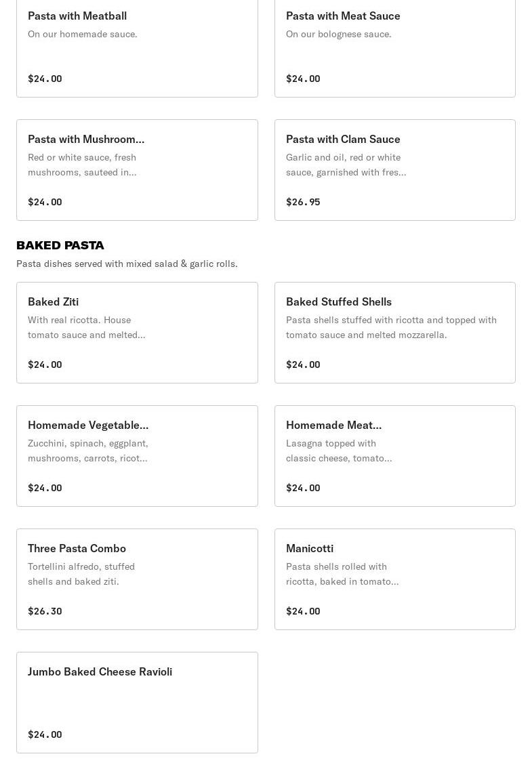Click the Manicotti ricotta description

[x=342, y=574]
